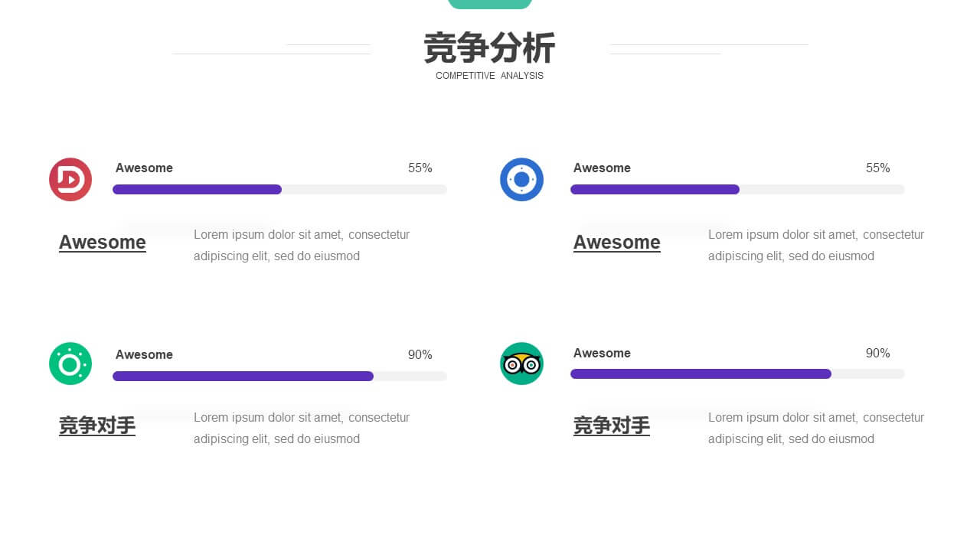Click the green sun circle icon
This screenshot has width=980, height=551.
click(70, 364)
